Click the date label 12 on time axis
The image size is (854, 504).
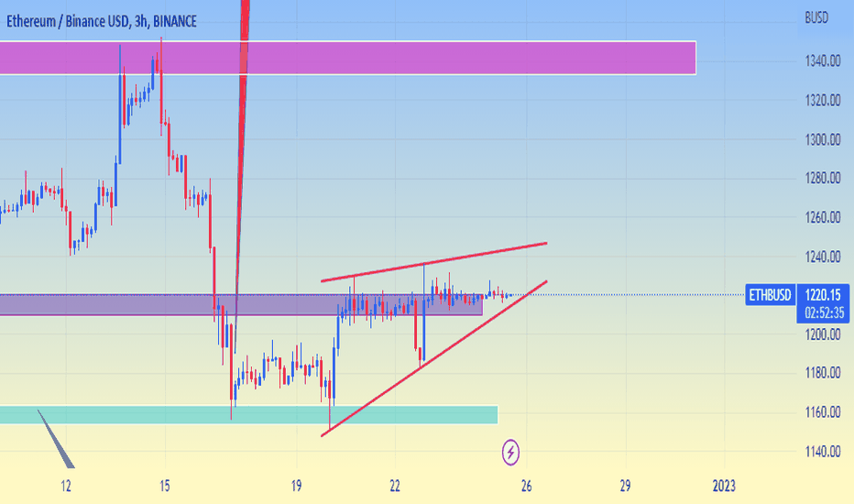[66, 486]
